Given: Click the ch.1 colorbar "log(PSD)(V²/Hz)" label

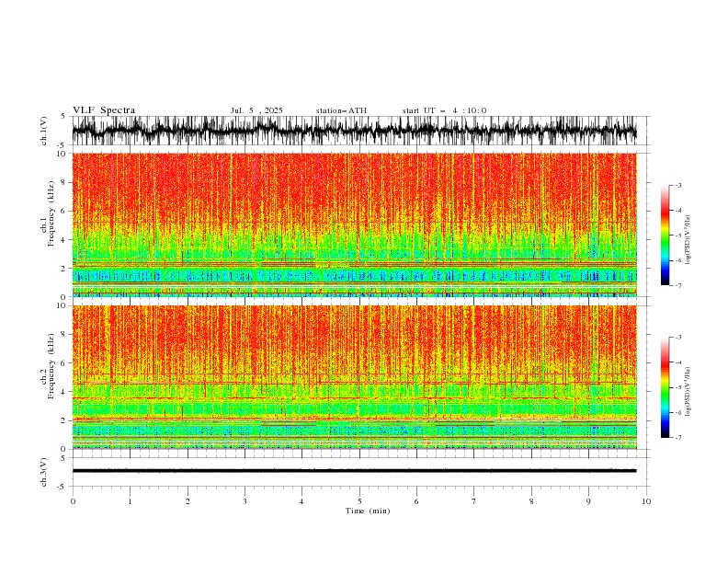Looking at the screenshot, I should coord(688,240).
